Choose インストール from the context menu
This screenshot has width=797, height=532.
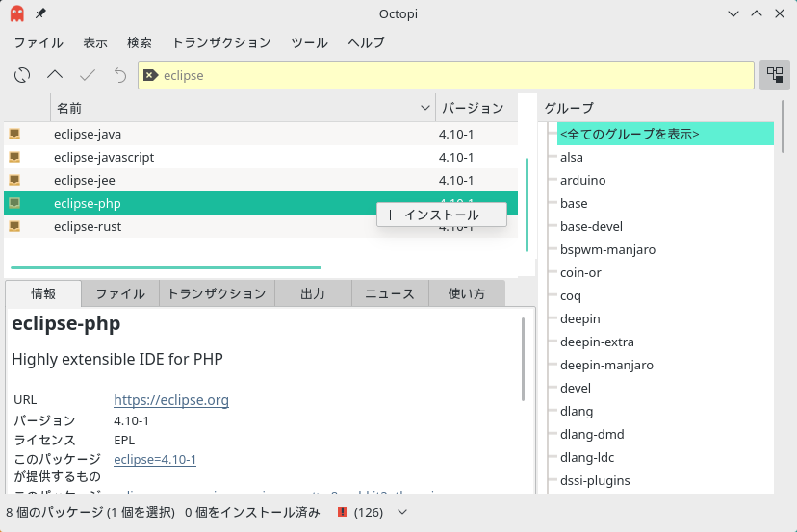[442, 215]
